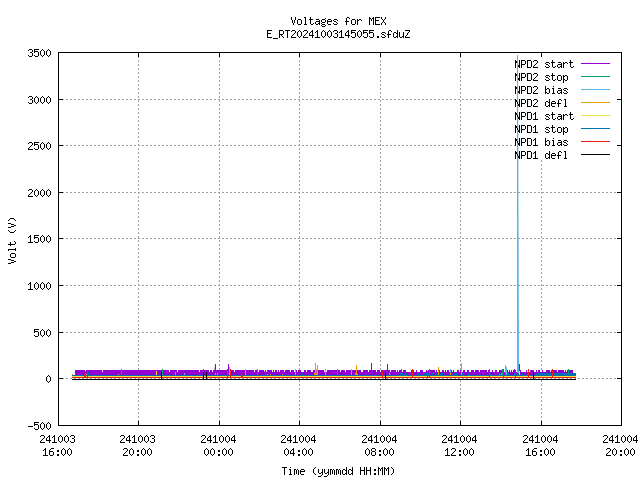Click the 241004 00:00 x-axis label

point(218,446)
